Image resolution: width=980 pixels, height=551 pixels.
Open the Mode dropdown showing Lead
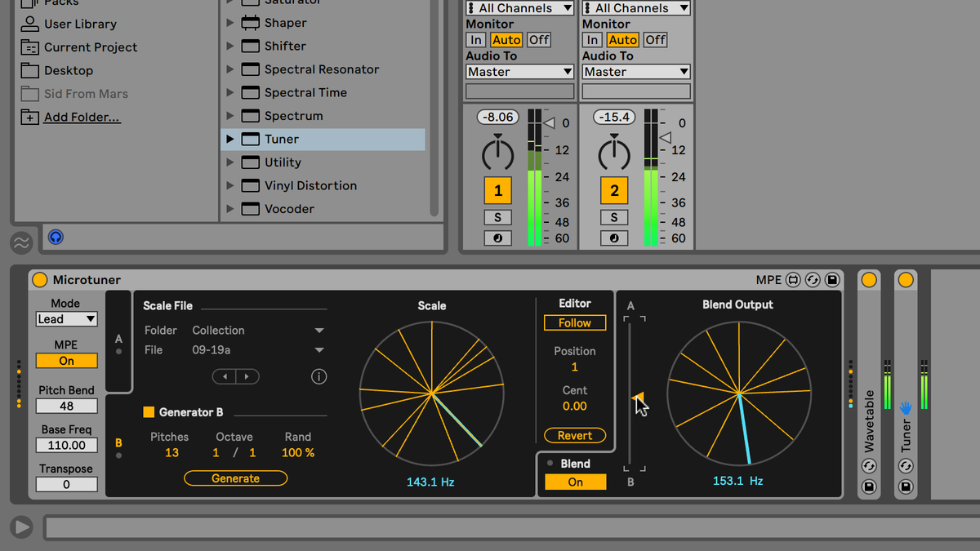(x=66, y=318)
